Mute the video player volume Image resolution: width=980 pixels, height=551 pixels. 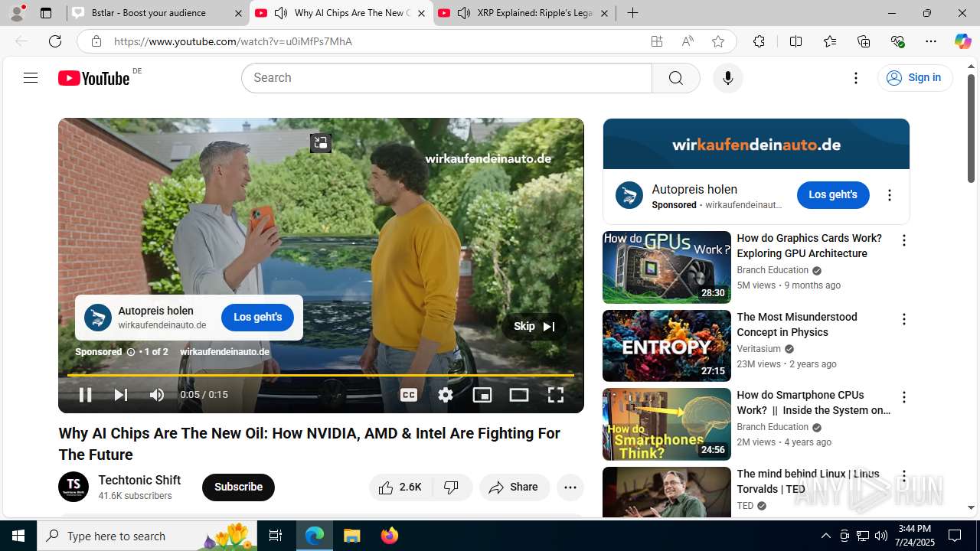pyautogui.click(x=157, y=395)
